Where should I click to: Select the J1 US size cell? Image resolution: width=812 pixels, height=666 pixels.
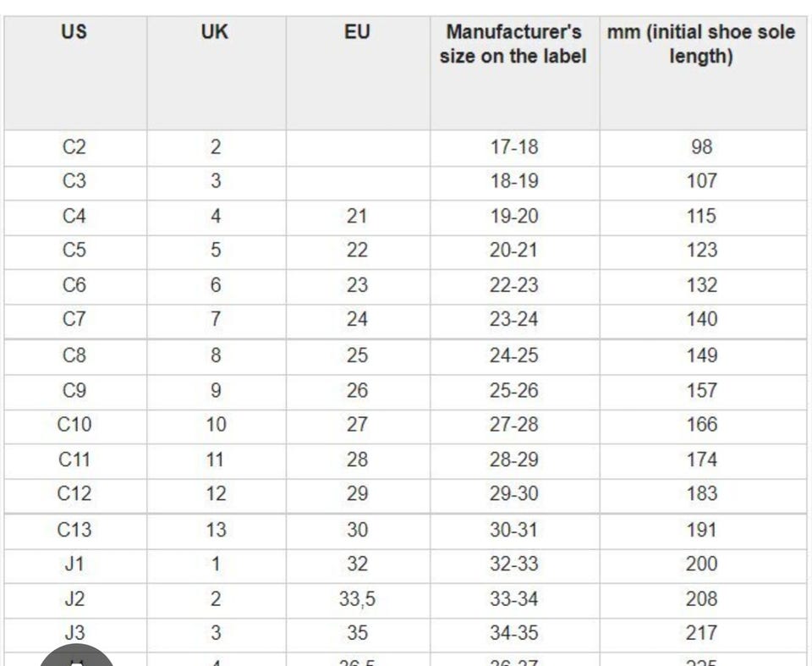pyautogui.click(x=74, y=564)
